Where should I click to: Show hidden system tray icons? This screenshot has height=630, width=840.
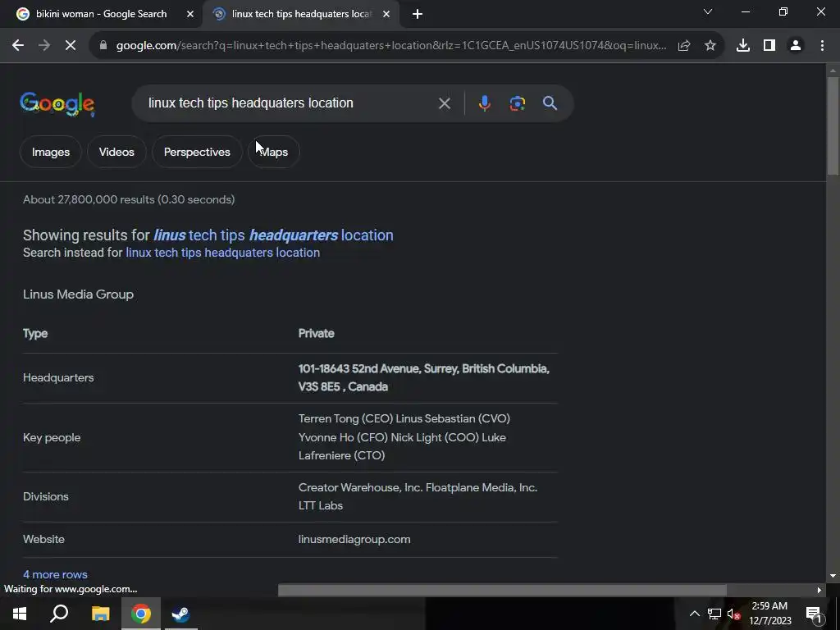click(x=694, y=614)
